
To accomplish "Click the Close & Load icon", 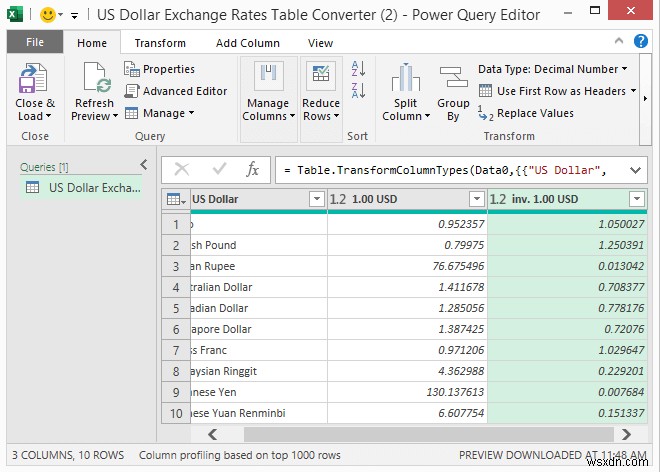I will [x=32, y=78].
